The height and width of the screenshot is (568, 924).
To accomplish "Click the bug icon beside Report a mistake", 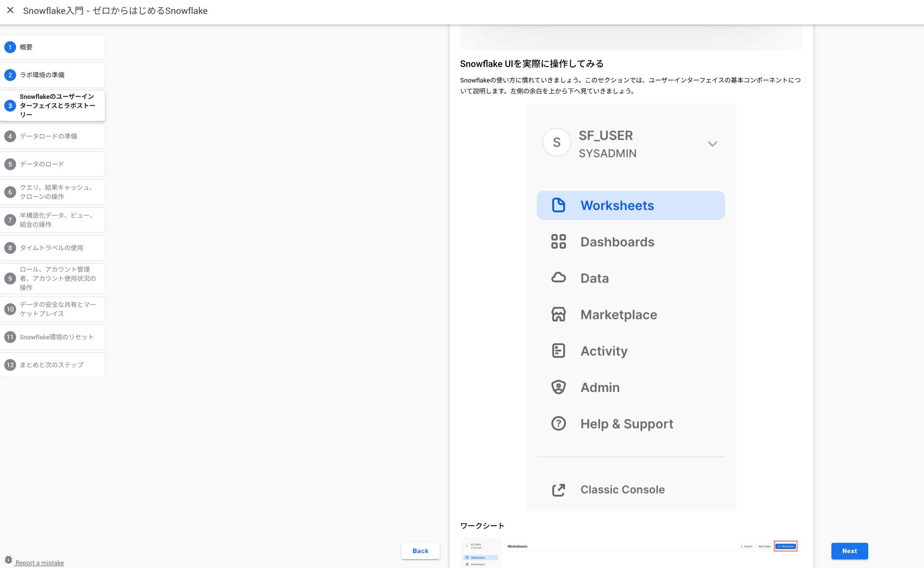I will click(8, 560).
